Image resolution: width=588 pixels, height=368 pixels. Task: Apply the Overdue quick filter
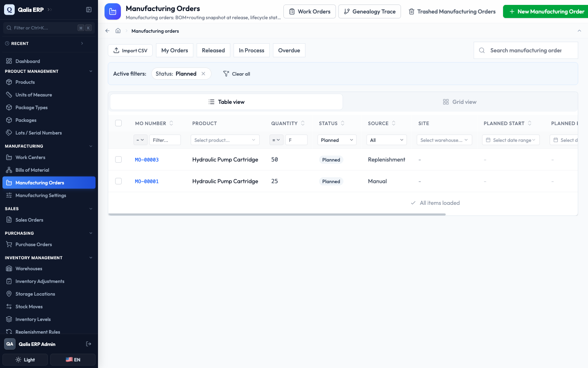[x=289, y=50]
